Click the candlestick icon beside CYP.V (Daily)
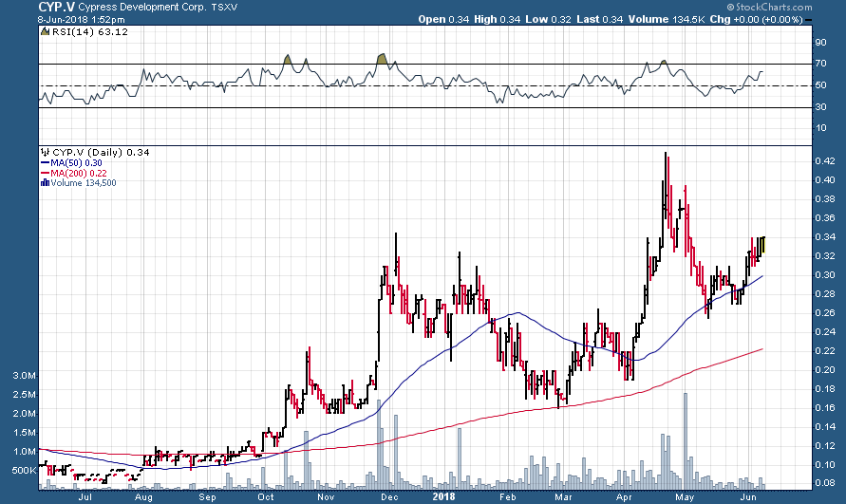Image resolution: width=846 pixels, height=504 pixels. (x=46, y=152)
